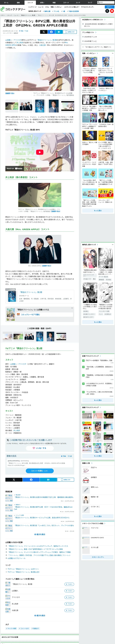
Task: Click 高画質で見る link under the main image
Action: click(x=10, y=93)
